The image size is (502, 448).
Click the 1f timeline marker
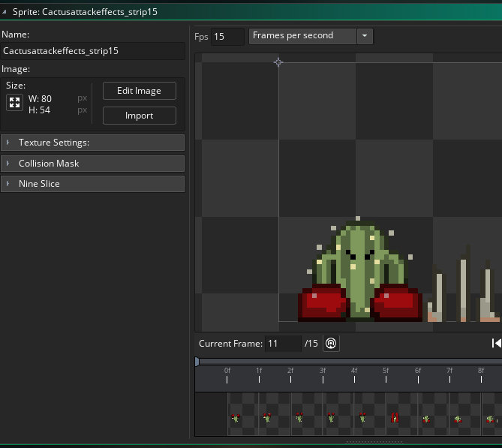259,375
